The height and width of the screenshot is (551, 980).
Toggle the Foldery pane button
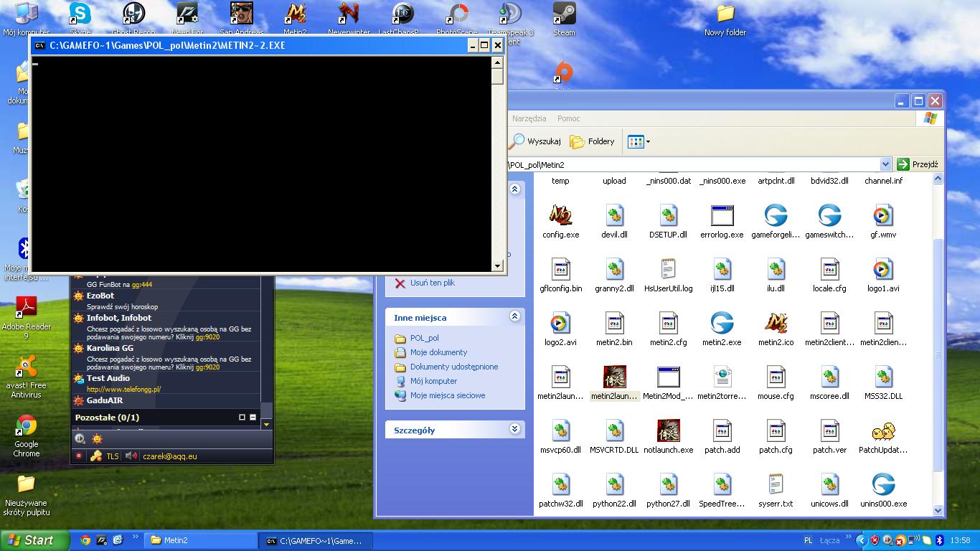pos(593,142)
